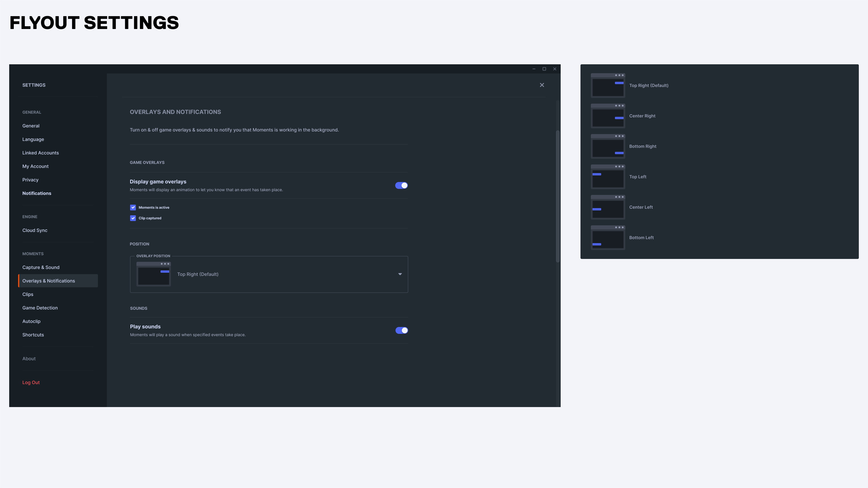Viewport: 868px width, 488px height.
Task: Toggle Display game overlays switch
Action: 401,185
